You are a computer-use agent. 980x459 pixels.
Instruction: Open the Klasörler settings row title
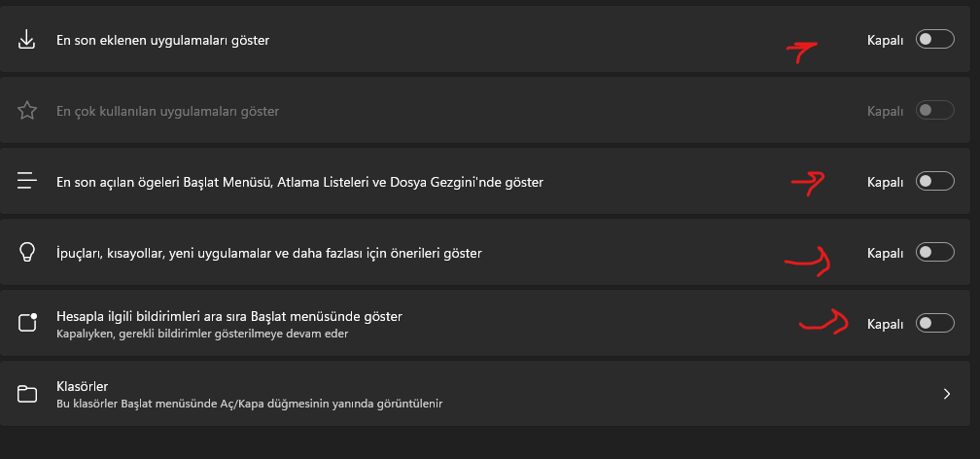coord(82,386)
